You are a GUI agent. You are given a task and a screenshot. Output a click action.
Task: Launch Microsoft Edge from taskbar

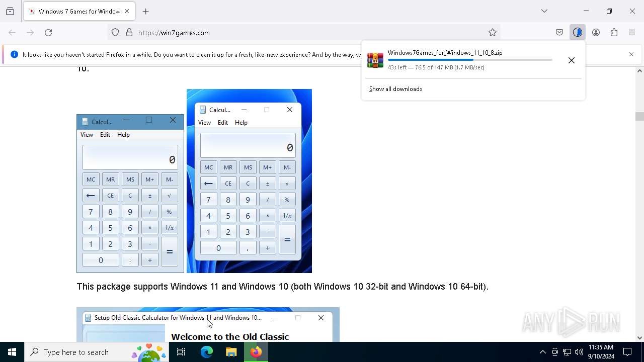(x=207, y=352)
